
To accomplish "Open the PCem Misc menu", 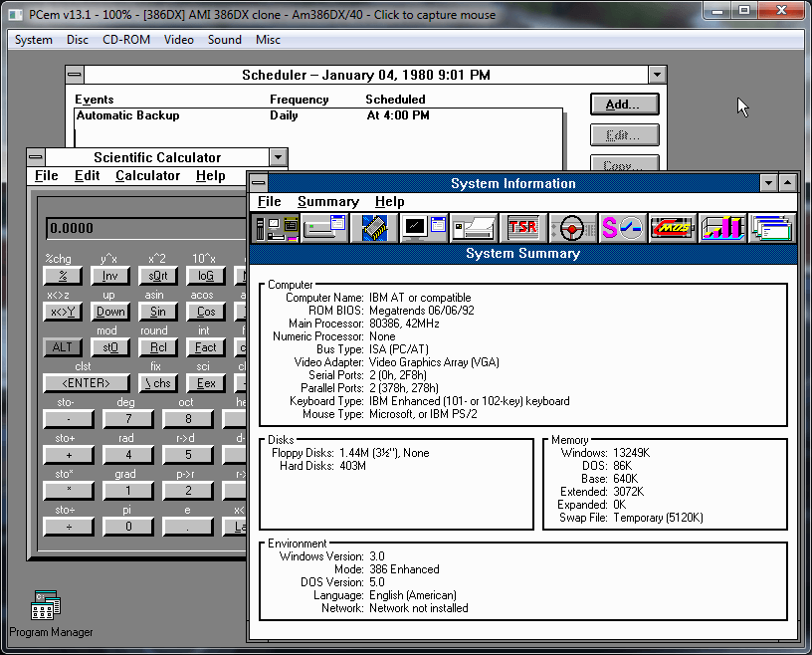I will [x=268, y=40].
